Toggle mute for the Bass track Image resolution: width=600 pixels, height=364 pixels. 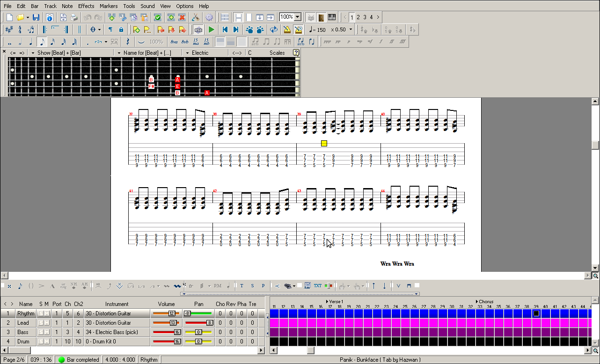click(x=47, y=332)
